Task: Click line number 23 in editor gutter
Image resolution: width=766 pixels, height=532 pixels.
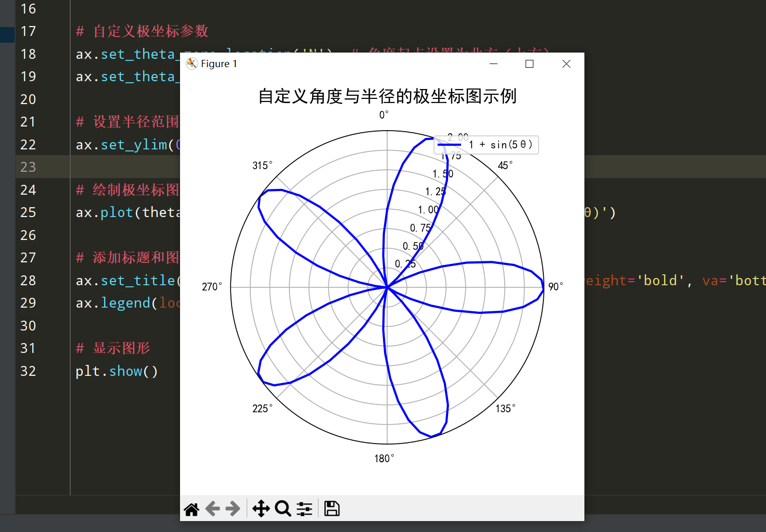Action: (28, 167)
